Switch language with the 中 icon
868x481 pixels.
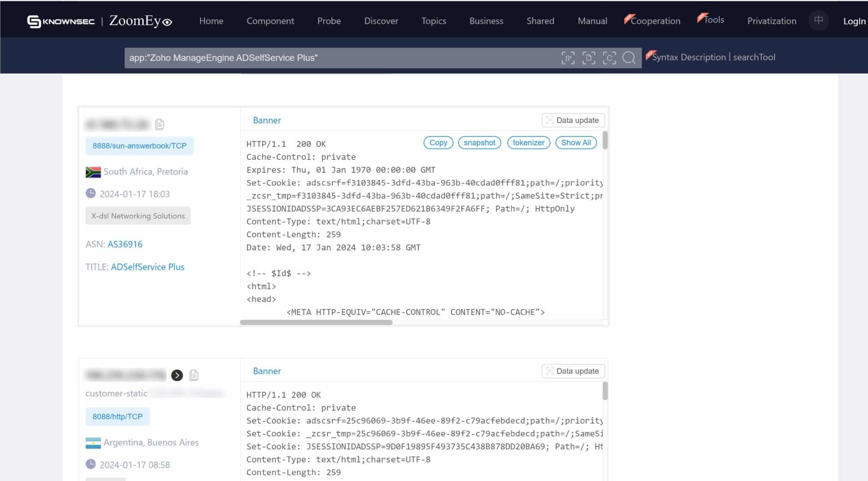[x=818, y=20]
